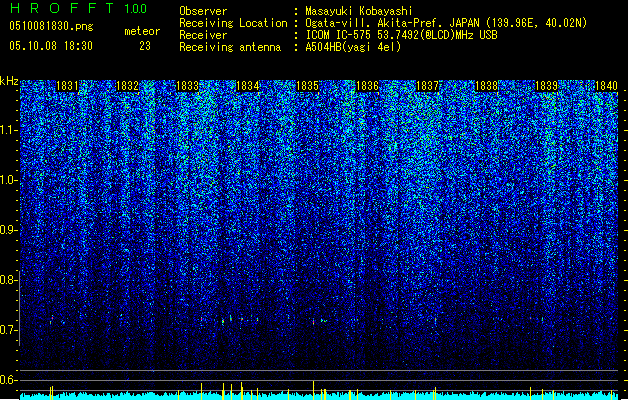Click the date stamp 05.10.08 18:30
Image resolution: width=629 pixels, height=400 pixels.
coord(51,46)
